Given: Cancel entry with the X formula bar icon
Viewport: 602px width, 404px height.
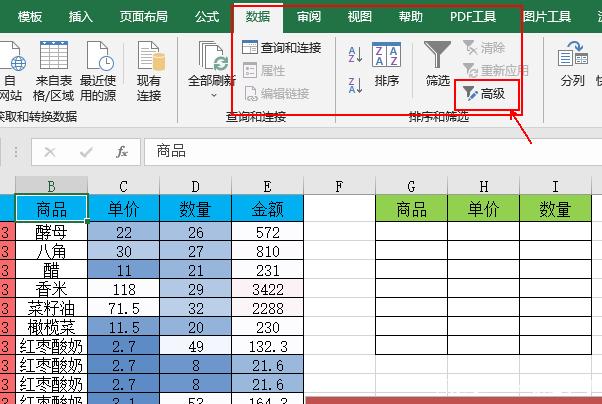Looking at the screenshot, I should (x=50, y=152).
